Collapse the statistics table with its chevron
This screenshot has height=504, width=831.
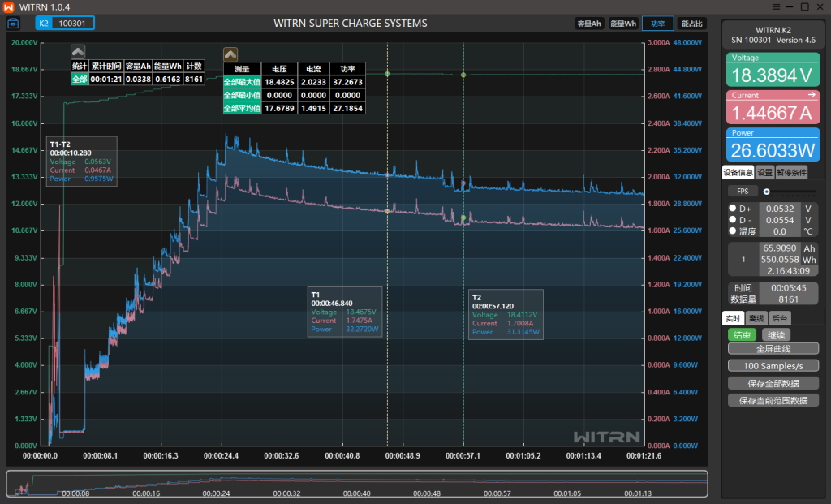(78, 51)
